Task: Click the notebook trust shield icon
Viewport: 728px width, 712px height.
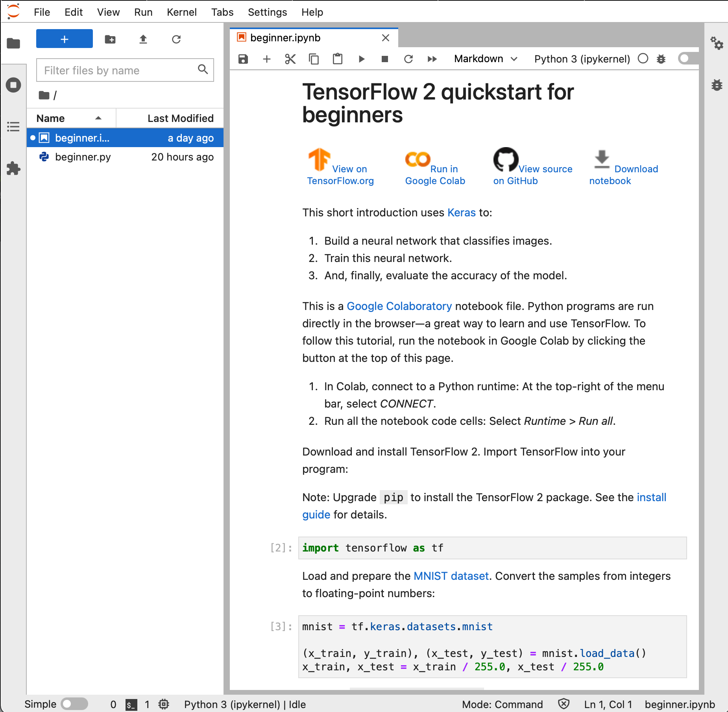Action: [564, 704]
